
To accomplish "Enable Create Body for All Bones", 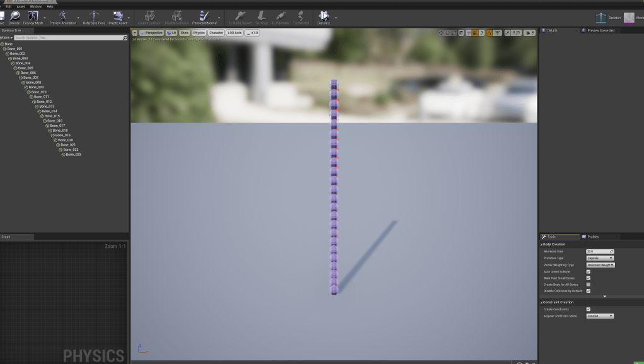I will (588, 285).
